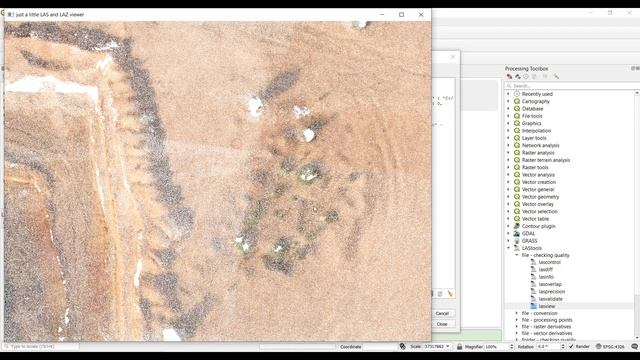The image size is (640, 360).
Task: Collapse the file - checking quality group
Action: click(x=517, y=255)
